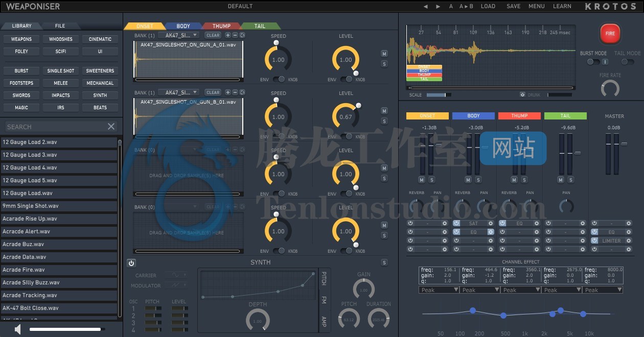Open the MENU item in the header
This screenshot has width=644, height=337.
[x=537, y=7]
